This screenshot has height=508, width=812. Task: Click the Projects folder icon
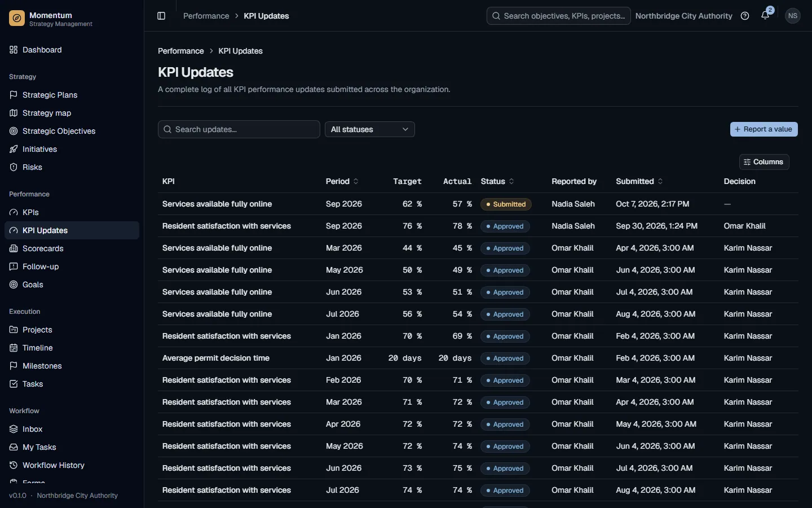pos(14,330)
